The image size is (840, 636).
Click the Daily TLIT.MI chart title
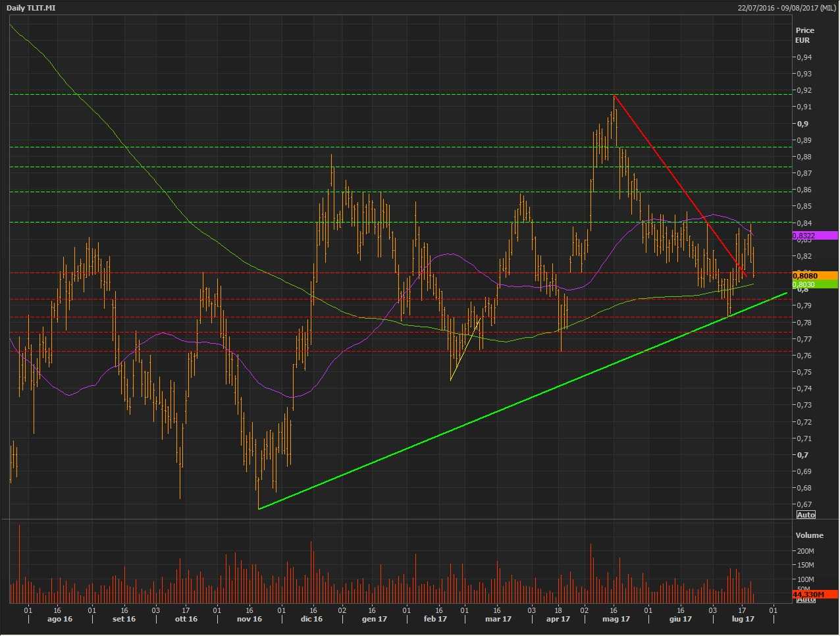pos(31,8)
